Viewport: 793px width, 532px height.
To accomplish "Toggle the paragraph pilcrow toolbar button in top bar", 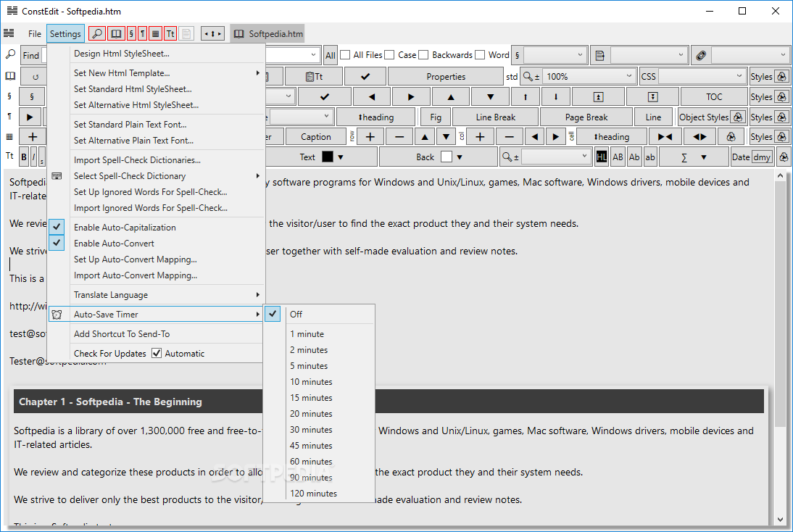I will (143, 34).
